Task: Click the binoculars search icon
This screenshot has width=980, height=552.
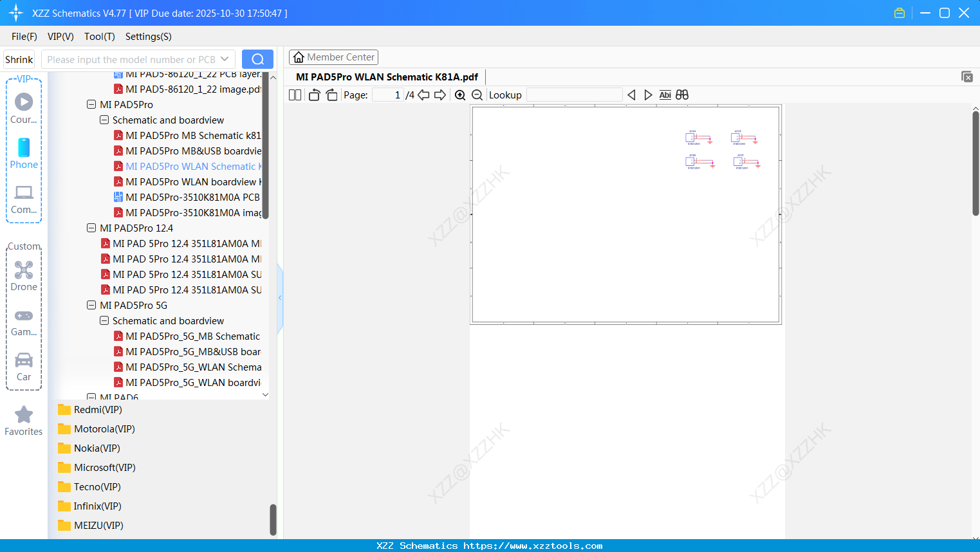Action: (682, 95)
